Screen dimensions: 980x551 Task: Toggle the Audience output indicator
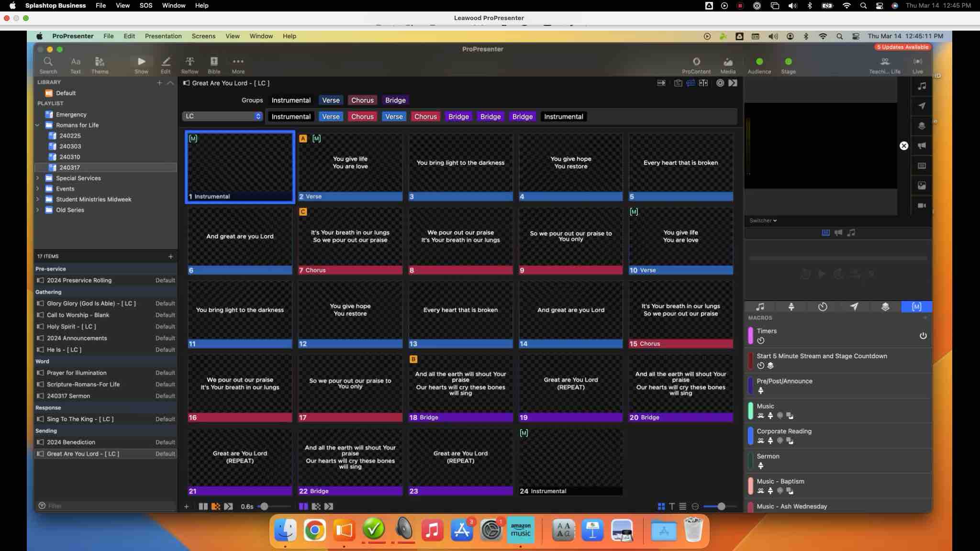click(x=759, y=62)
